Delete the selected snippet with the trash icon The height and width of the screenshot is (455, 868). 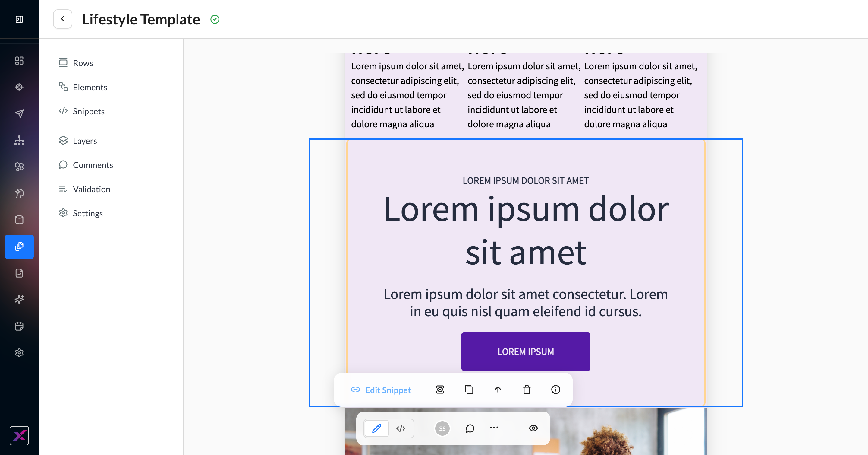(527, 390)
